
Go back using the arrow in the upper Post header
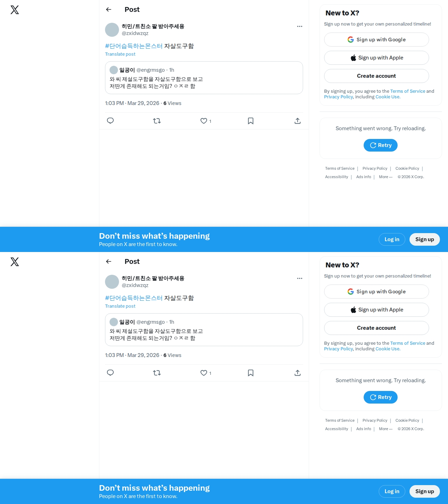click(x=108, y=9)
